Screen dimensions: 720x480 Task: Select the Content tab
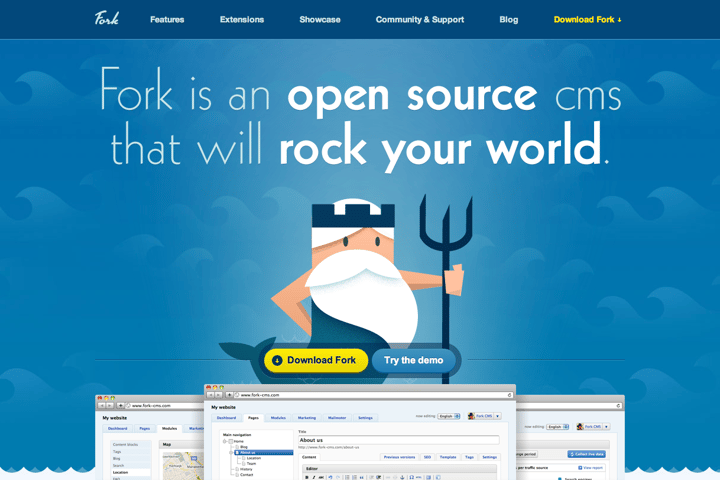click(x=309, y=457)
